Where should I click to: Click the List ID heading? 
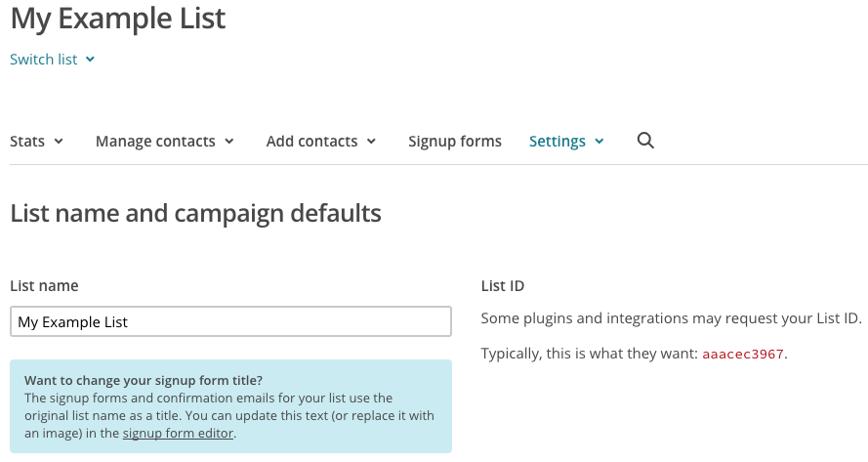(x=503, y=286)
